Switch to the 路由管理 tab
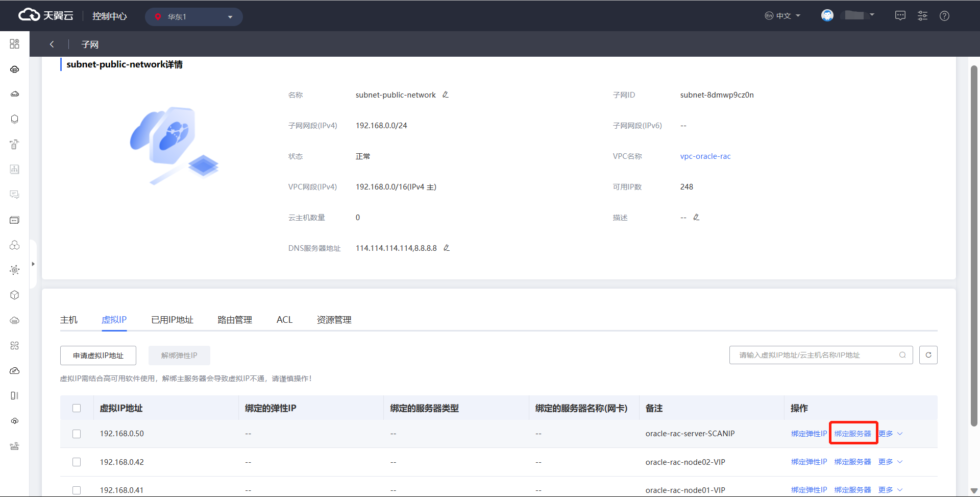Viewport: 980px width, 497px height. (235, 320)
